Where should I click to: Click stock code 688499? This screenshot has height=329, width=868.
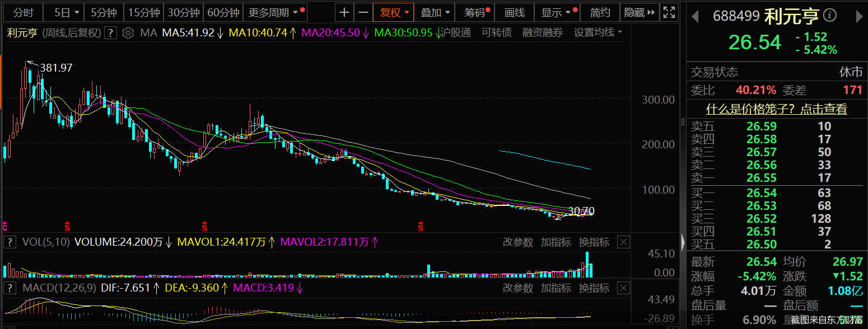736,16
